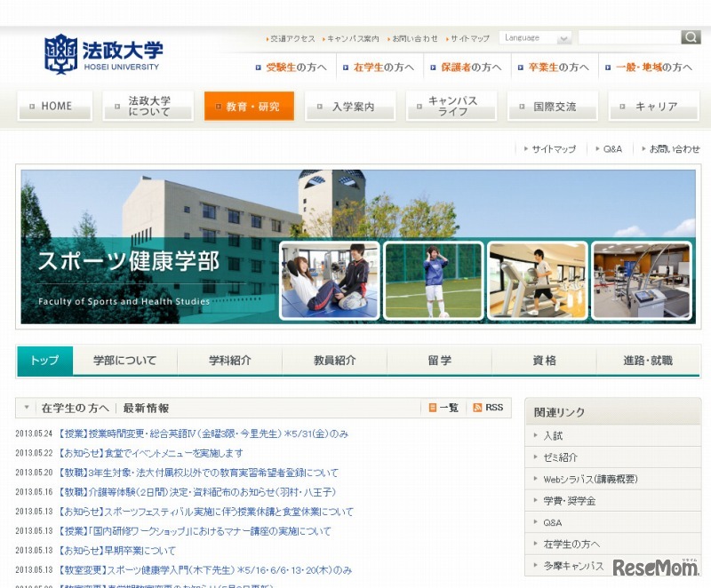711x588 pixels.
Task: Click the search magnifier icon
Action: pos(691,37)
